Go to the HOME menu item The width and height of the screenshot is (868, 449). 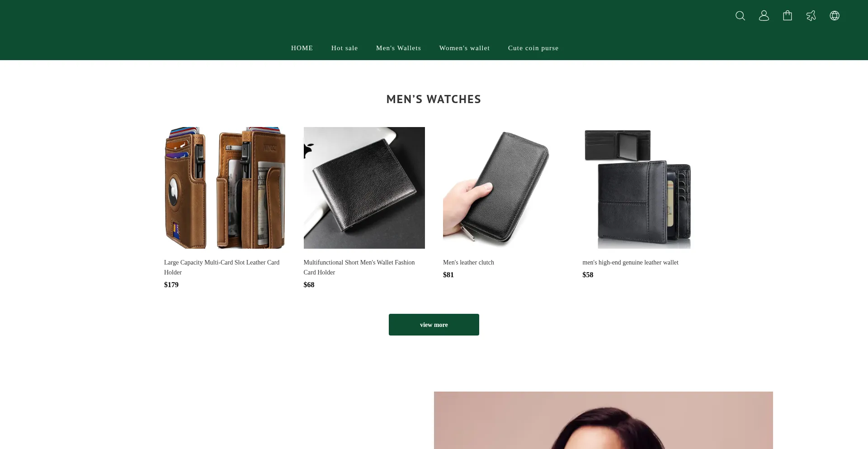pyautogui.click(x=302, y=48)
